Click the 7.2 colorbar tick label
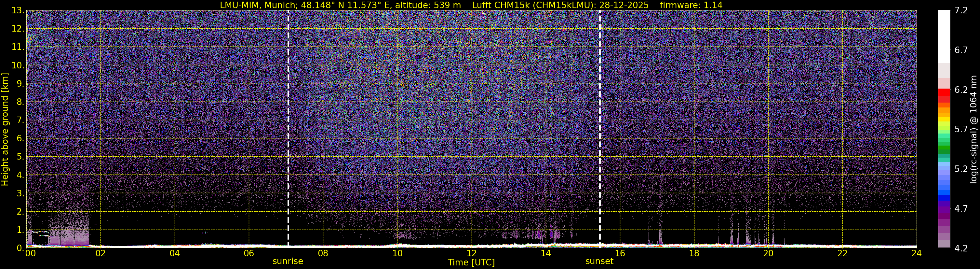 961,11
